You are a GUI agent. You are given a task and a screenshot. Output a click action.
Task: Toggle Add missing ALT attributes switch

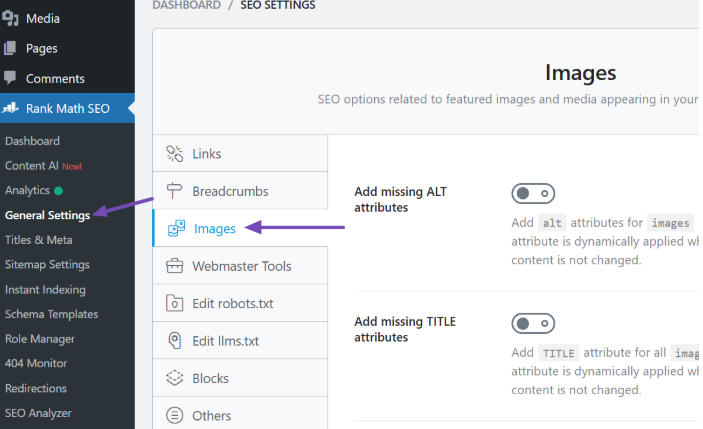[533, 194]
